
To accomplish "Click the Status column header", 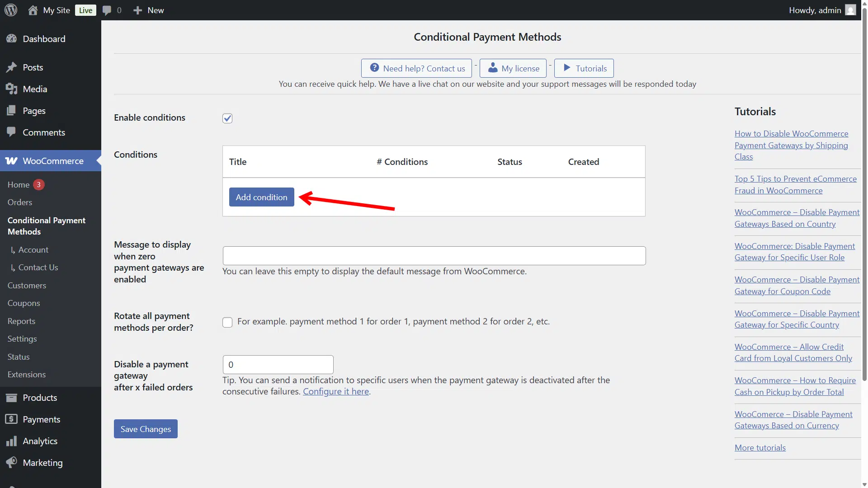I will click(x=509, y=162).
